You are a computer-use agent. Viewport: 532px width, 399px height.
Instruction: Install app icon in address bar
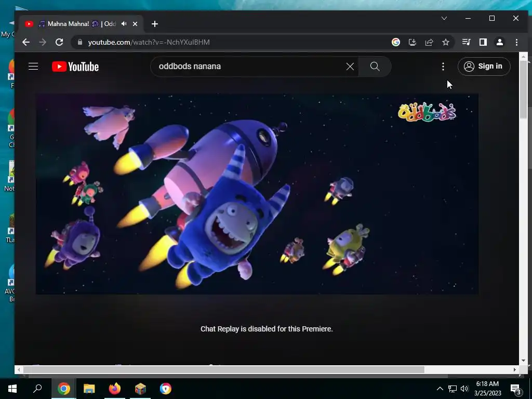point(412,42)
